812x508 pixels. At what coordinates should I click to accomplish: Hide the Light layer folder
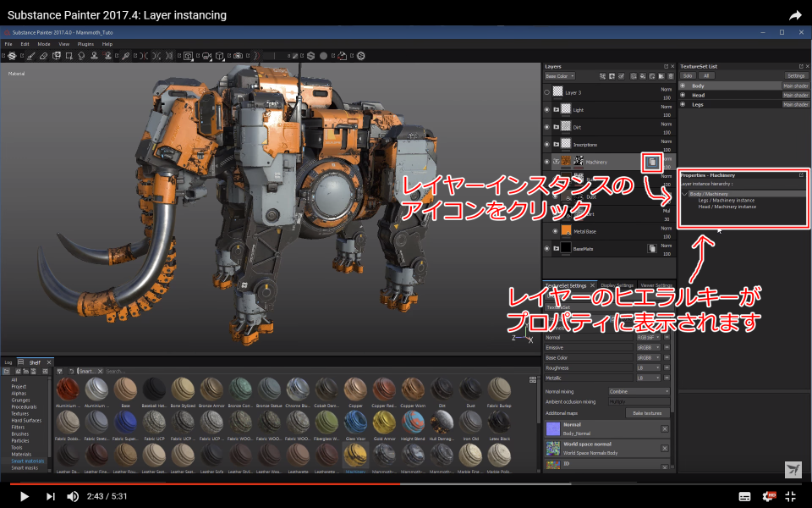pos(547,110)
